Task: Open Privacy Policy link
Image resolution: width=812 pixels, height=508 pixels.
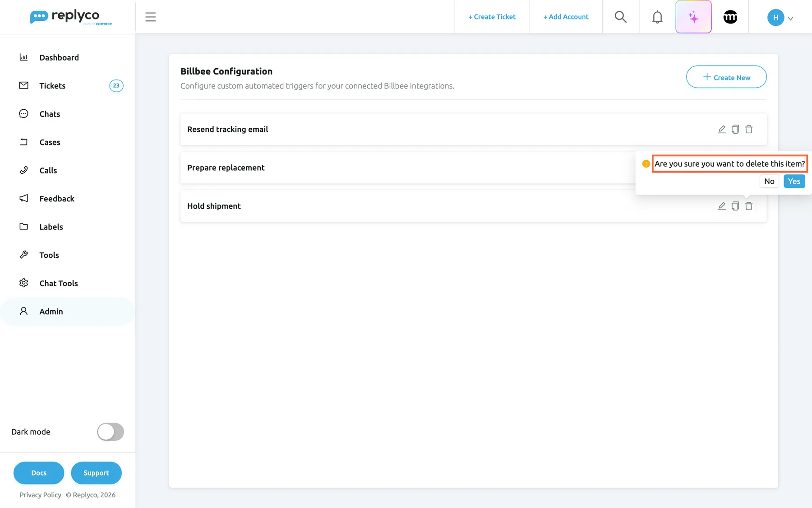Action: point(40,495)
